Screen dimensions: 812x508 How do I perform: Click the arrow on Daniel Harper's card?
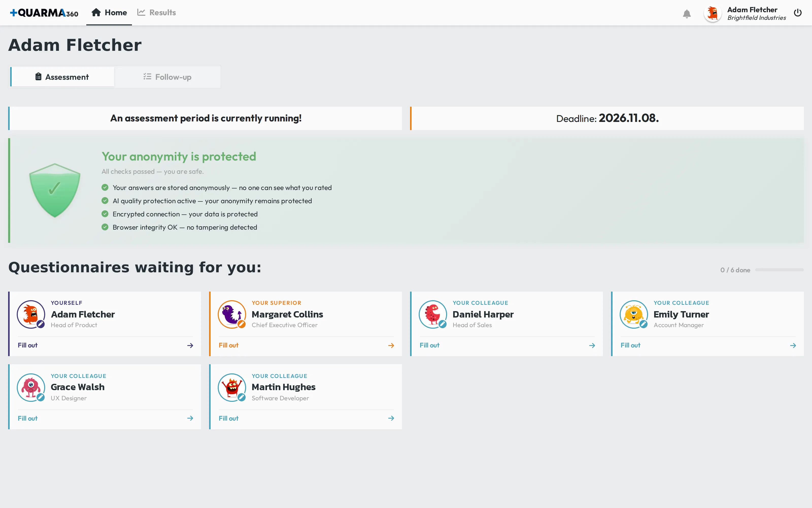pyautogui.click(x=592, y=345)
